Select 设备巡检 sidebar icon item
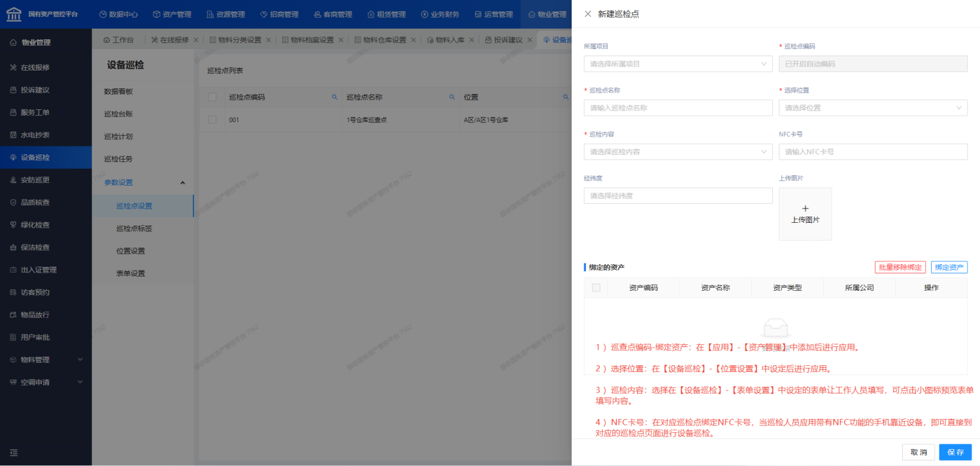This screenshot has height=466, width=980. (46, 158)
